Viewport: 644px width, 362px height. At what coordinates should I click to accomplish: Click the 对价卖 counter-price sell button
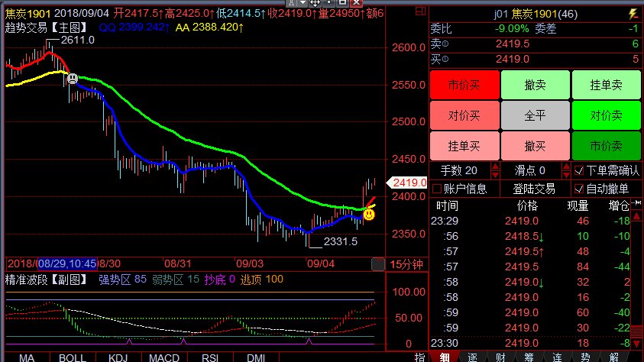[606, 115]
